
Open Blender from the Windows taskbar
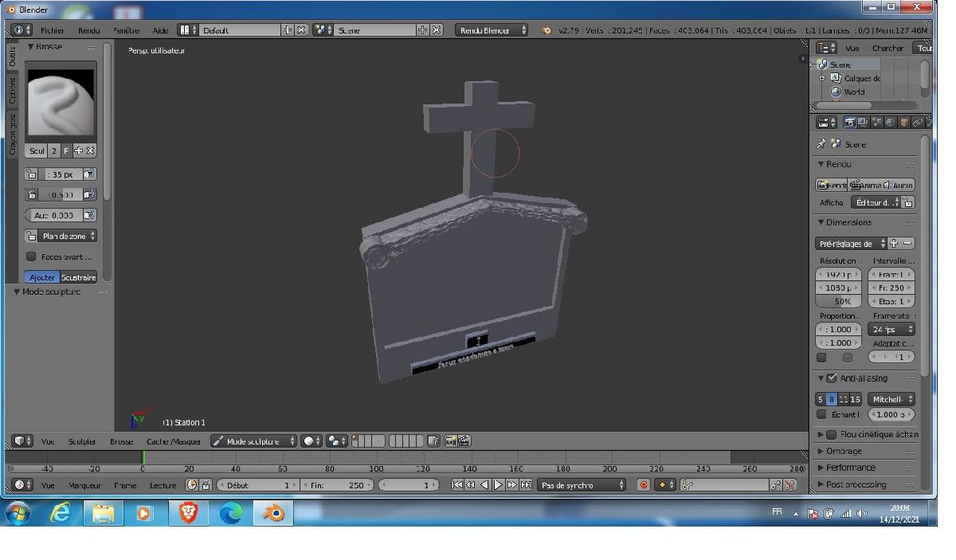(273, 514)
